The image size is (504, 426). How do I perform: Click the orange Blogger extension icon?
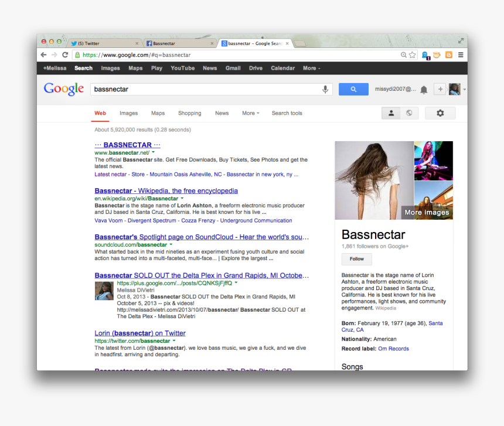(x=449, y=55)
